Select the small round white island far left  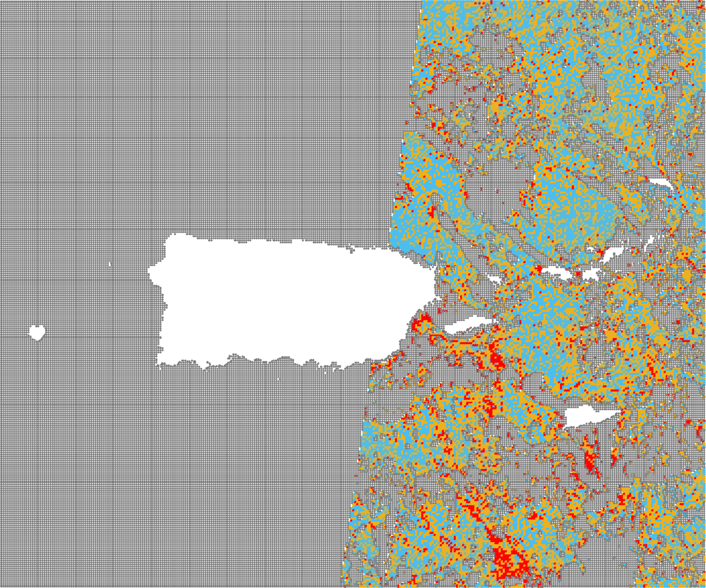coord(37,332)
